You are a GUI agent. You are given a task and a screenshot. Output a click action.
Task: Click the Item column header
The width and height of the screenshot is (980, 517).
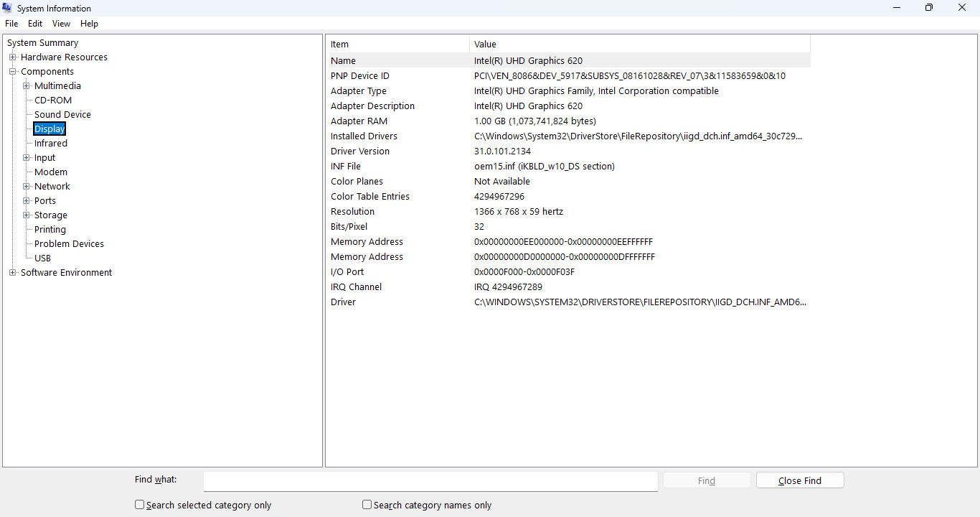pyautogui.click(x=398, y=45)
